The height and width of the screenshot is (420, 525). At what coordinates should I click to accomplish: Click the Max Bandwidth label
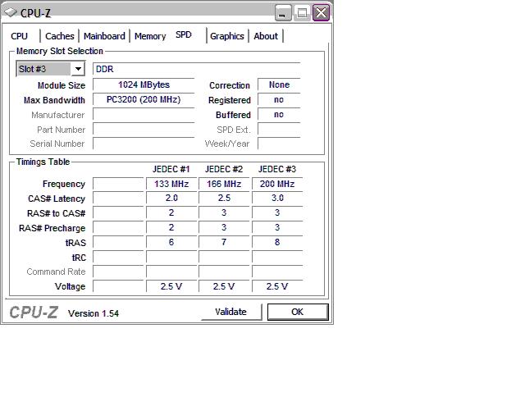[x=54, y=100]
